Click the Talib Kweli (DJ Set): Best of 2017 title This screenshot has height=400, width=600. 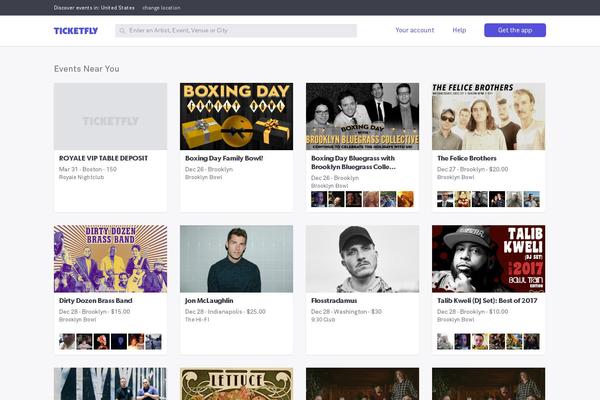[x=487, y=300]
